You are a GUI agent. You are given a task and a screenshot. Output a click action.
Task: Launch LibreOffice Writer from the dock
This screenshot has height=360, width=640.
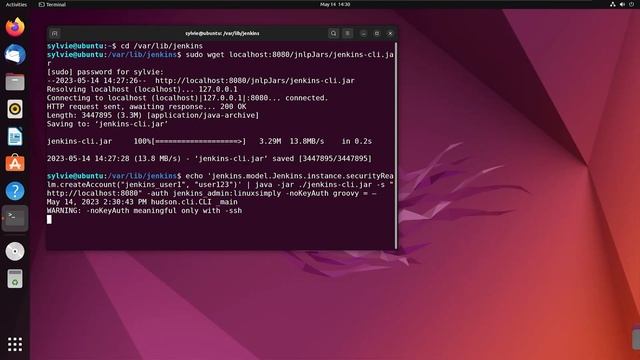pos(15,136)
